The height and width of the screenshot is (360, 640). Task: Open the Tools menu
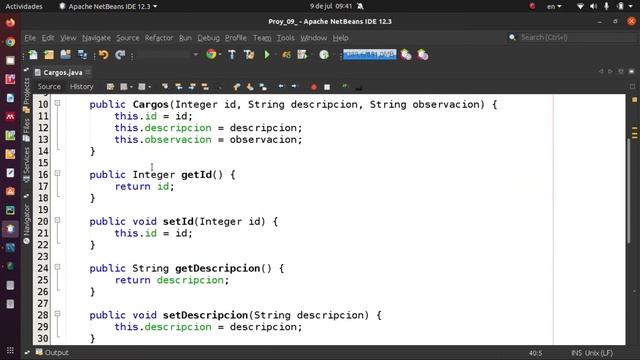285,38
